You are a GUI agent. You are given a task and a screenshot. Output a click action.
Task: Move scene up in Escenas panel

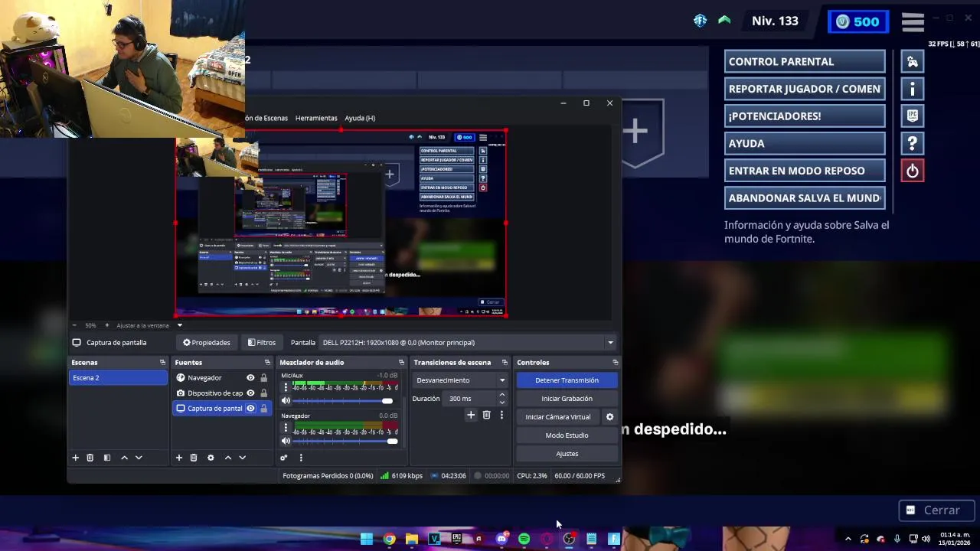(124, 458)
